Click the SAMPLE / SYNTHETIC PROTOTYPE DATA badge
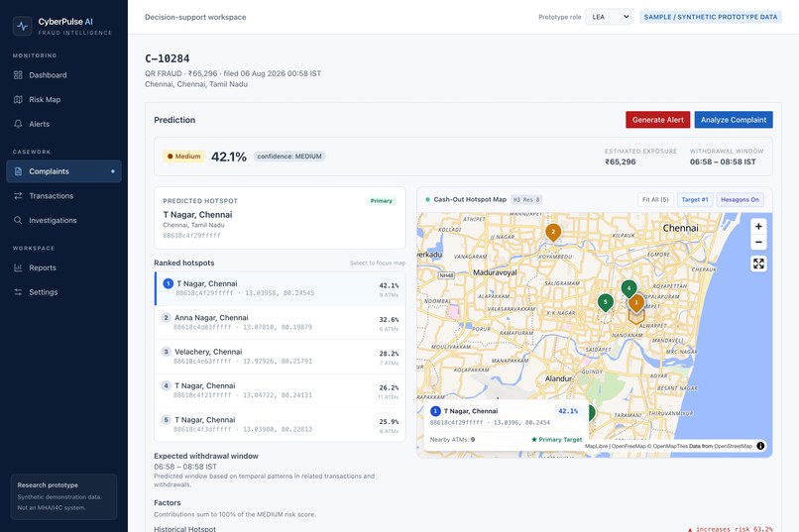Viewport: 799px width, 532px height. pos(711,17)
